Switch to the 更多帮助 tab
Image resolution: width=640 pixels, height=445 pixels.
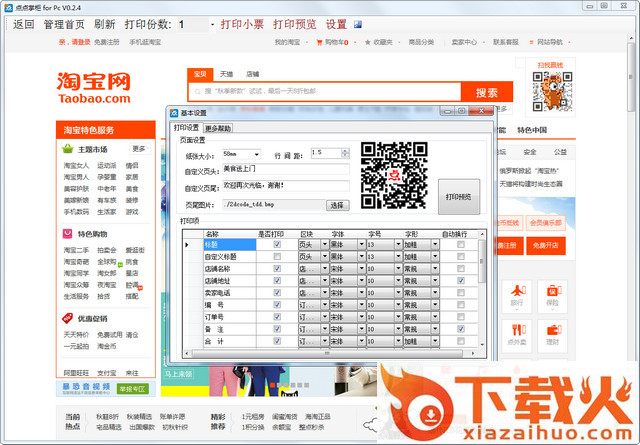(x=218, y=128)
